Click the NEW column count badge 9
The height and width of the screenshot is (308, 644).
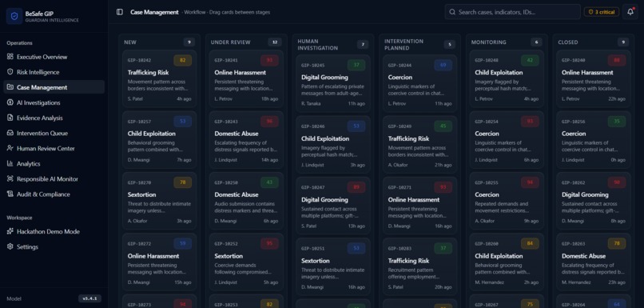pos(189,42)
